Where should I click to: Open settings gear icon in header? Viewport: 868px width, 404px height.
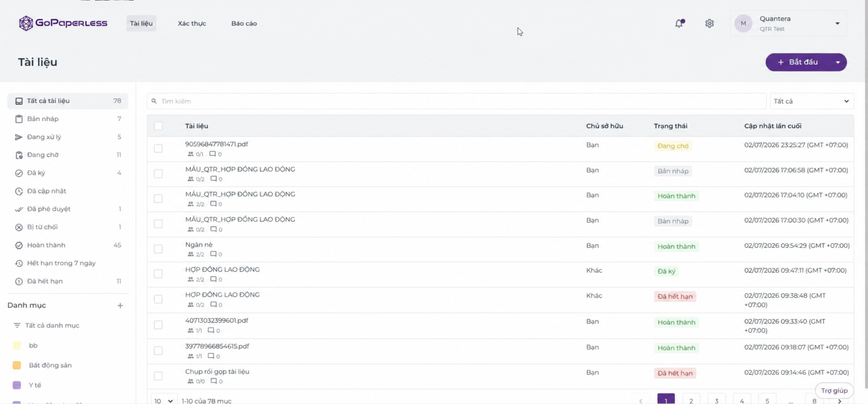pos(709,23)
